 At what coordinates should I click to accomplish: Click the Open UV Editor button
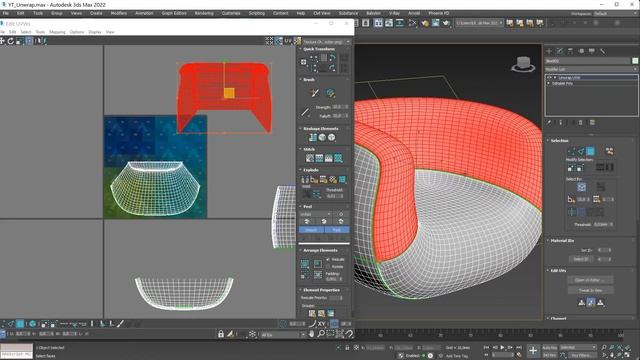[x=590, y=280]
